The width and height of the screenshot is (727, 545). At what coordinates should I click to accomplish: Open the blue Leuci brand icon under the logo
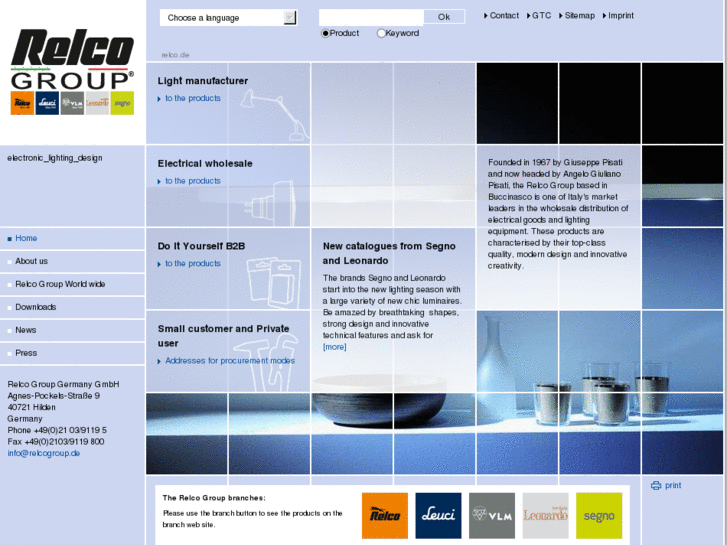pos(47,103)
